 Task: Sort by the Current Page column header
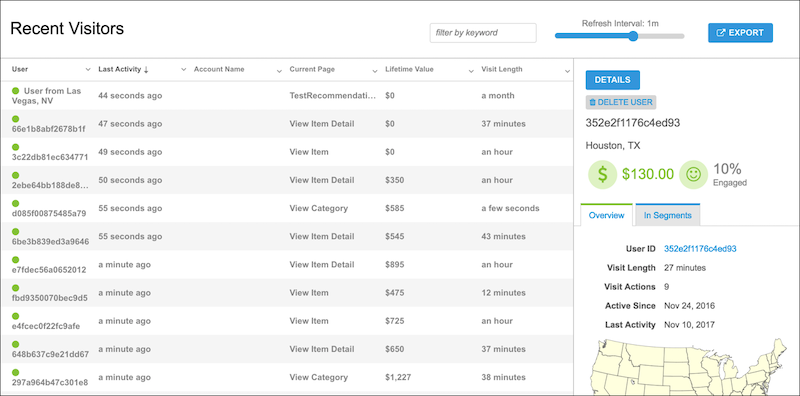click(x=312, y=69)
